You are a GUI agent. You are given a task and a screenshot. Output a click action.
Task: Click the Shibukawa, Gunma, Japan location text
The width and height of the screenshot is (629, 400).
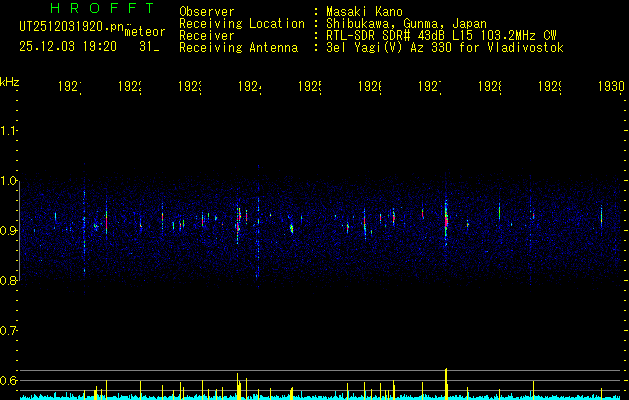(406, 24)
